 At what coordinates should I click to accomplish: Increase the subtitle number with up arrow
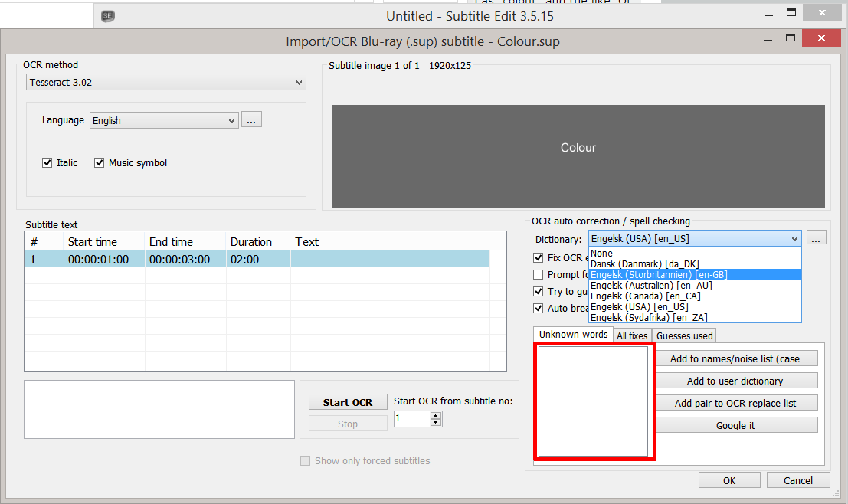coord(436,415)
